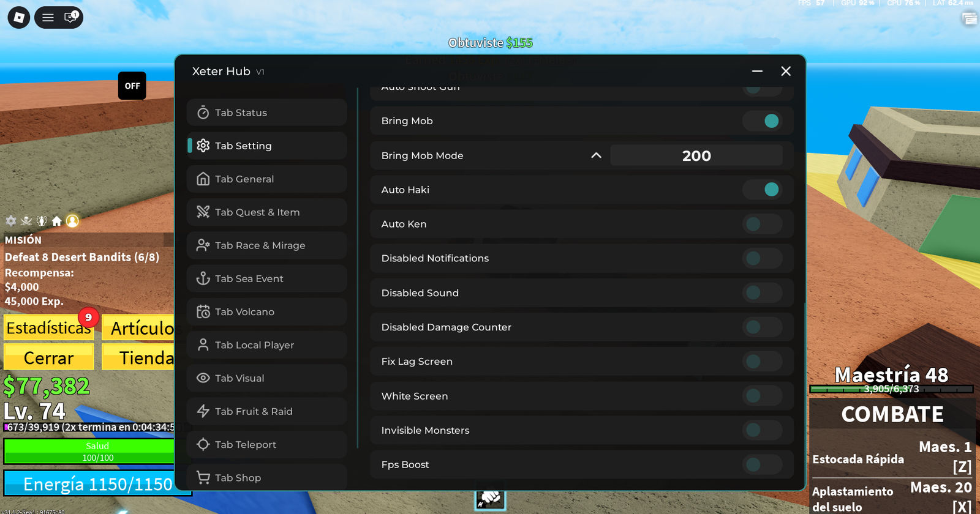Open Tab Teleport section
This screenshot has width=980, height=514.
coord(267,444)
